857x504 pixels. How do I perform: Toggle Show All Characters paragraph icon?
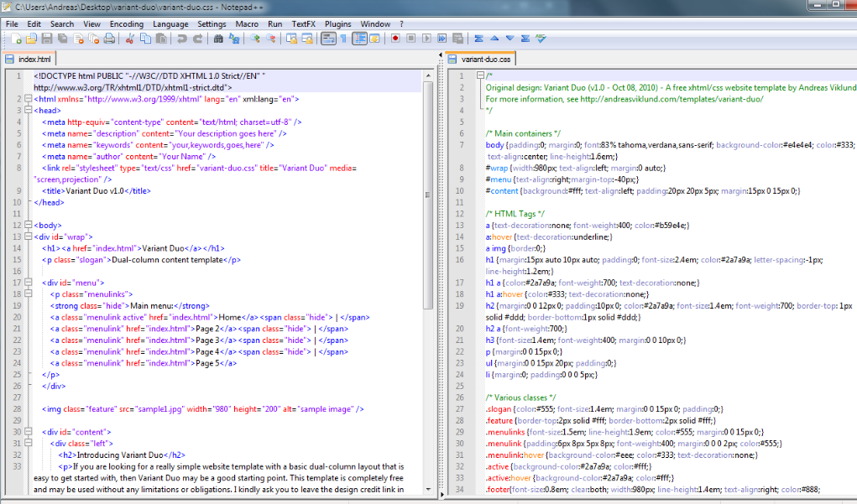coord(344,39)
